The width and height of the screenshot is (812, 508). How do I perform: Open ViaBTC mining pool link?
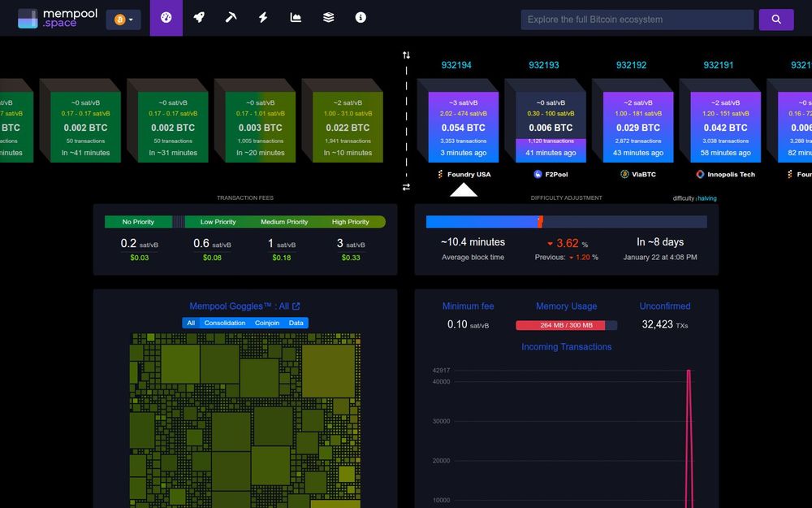[638, 174]
